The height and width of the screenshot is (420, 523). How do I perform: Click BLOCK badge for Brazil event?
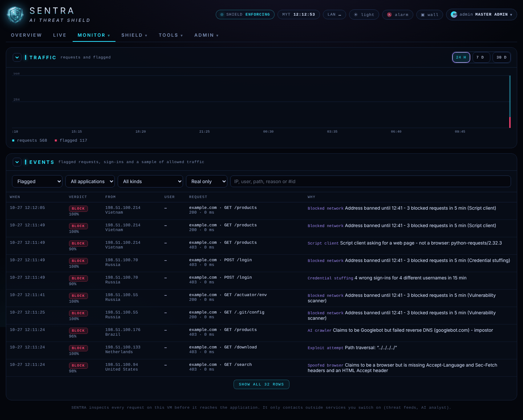[x=78, y=331]
